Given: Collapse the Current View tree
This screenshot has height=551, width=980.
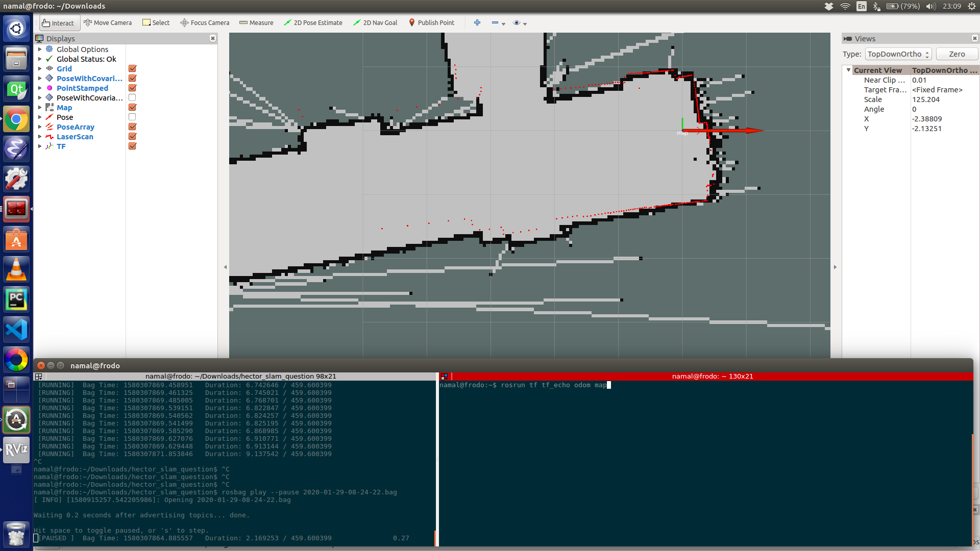Looking at the screenshot, I should (848, 70).
